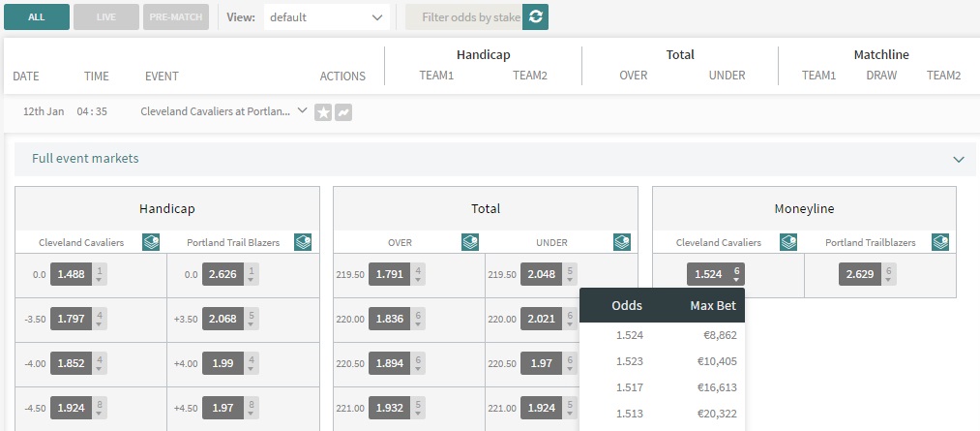The width and height of the screenshot is (980, 431).
Task: Click the Max Bet popup header
Action: pos(713,306)
